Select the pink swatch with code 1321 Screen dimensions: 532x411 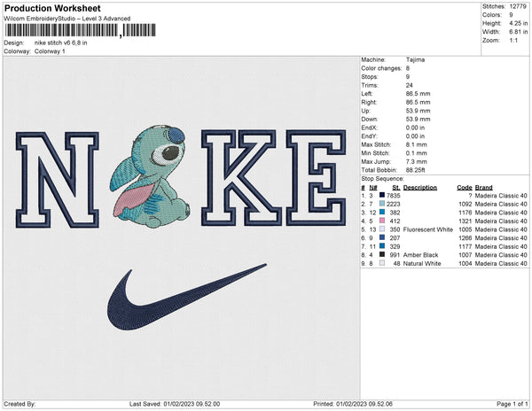382,221
